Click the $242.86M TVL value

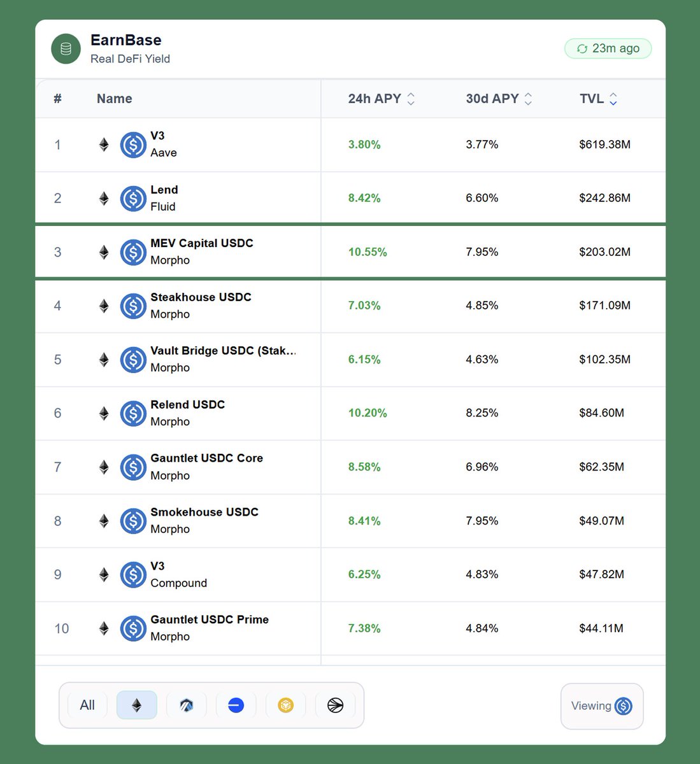coord(605,199)
